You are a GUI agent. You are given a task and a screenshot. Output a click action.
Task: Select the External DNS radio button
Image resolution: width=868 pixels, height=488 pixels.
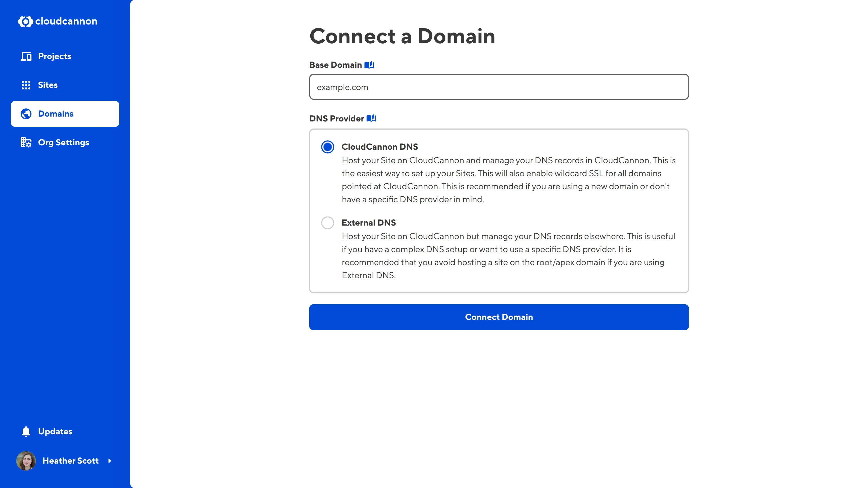(327, 223)
